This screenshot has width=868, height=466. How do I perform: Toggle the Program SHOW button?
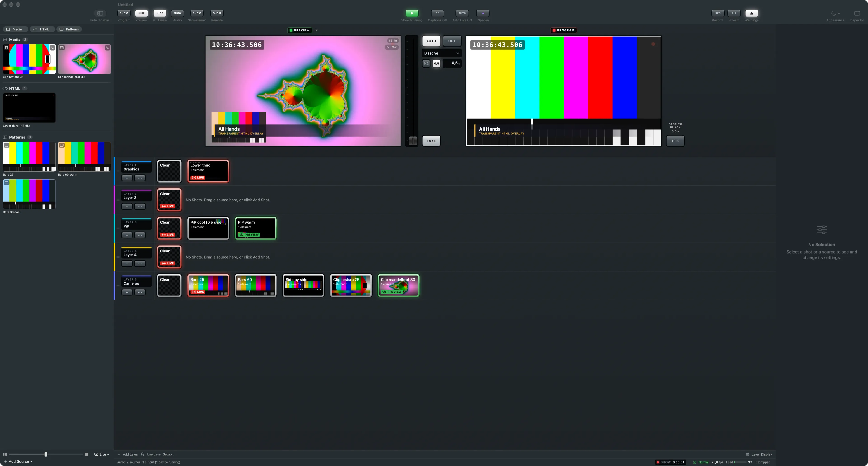[124, 13]
